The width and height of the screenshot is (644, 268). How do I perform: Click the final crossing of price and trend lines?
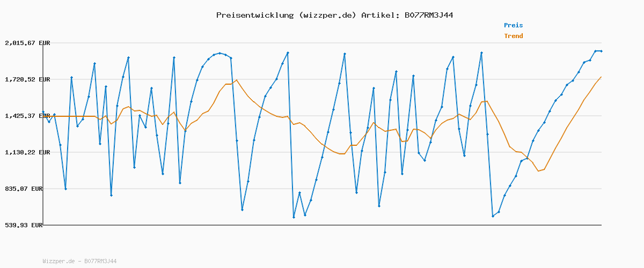pyautogui.click(x=528, y=159)
